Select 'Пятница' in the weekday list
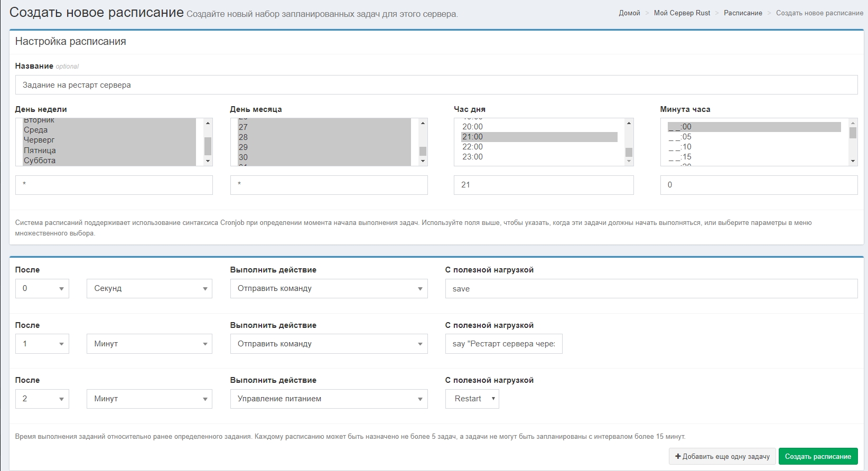 coord(40,150)
